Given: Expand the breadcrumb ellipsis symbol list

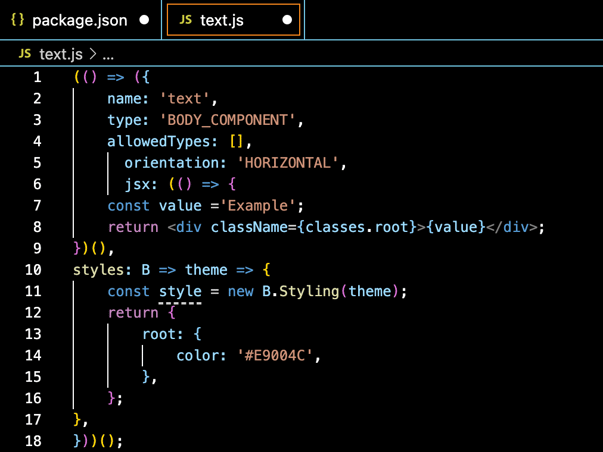Looking at the screenshot, I should [108, 54].
